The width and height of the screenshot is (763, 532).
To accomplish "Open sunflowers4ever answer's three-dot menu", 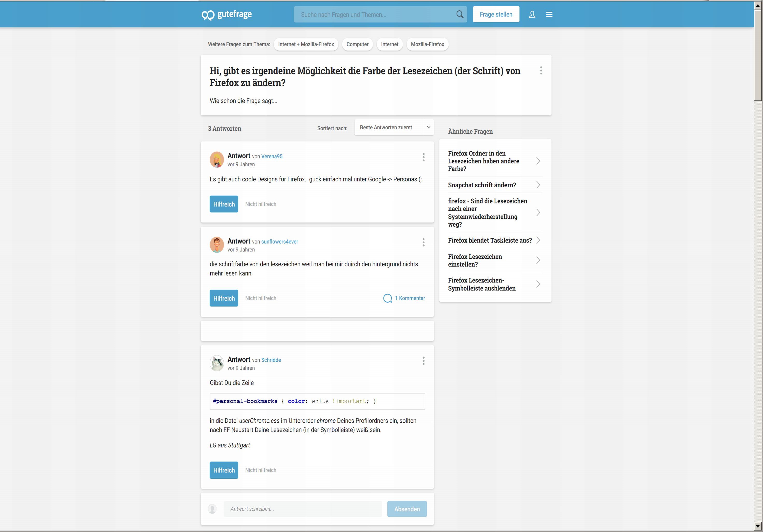I will 423,242.
